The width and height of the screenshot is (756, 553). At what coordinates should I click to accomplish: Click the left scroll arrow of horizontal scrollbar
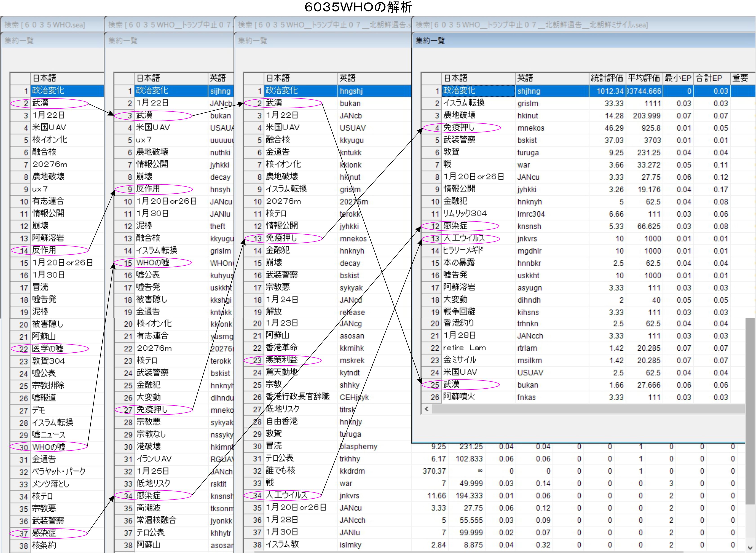(426, 409)
